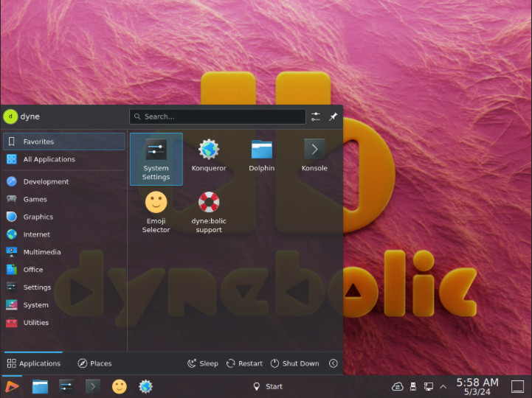Switch to the Places tab
This screenshot has width=532, height=398.
(x=94, y=363)
